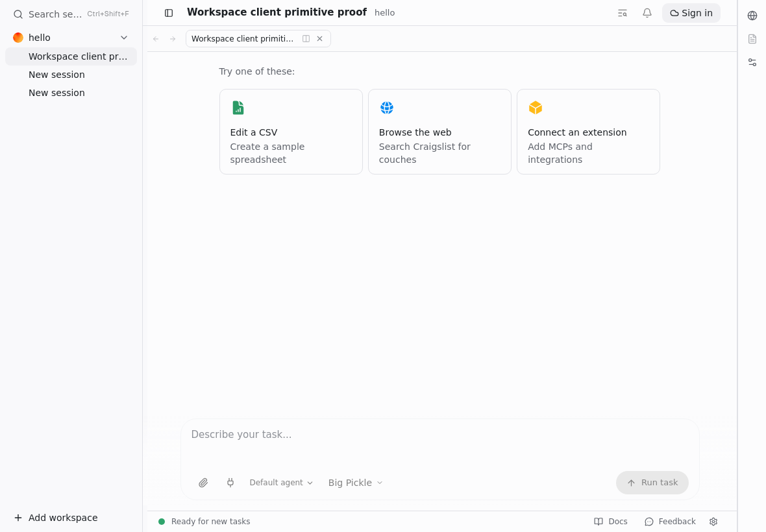This screenshot has width=766, height=532.
Task: Open the Docs link
Action: 611,522
